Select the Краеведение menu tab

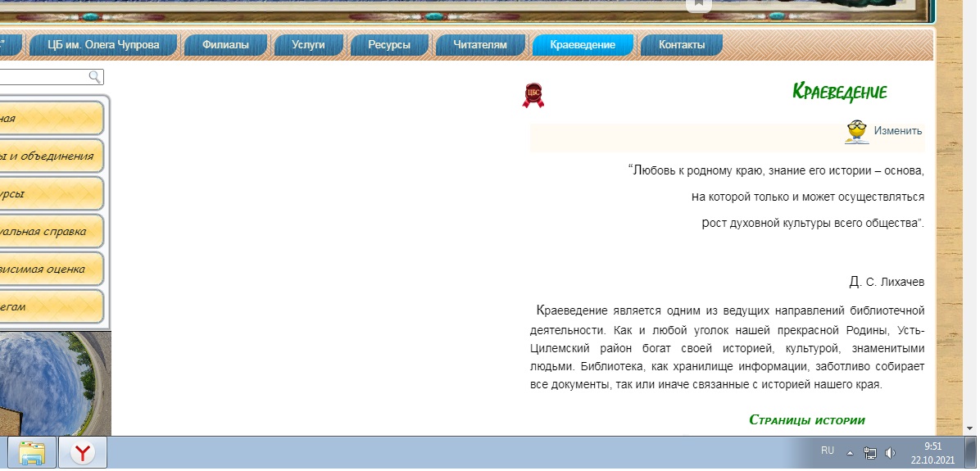tap(583, 45)
